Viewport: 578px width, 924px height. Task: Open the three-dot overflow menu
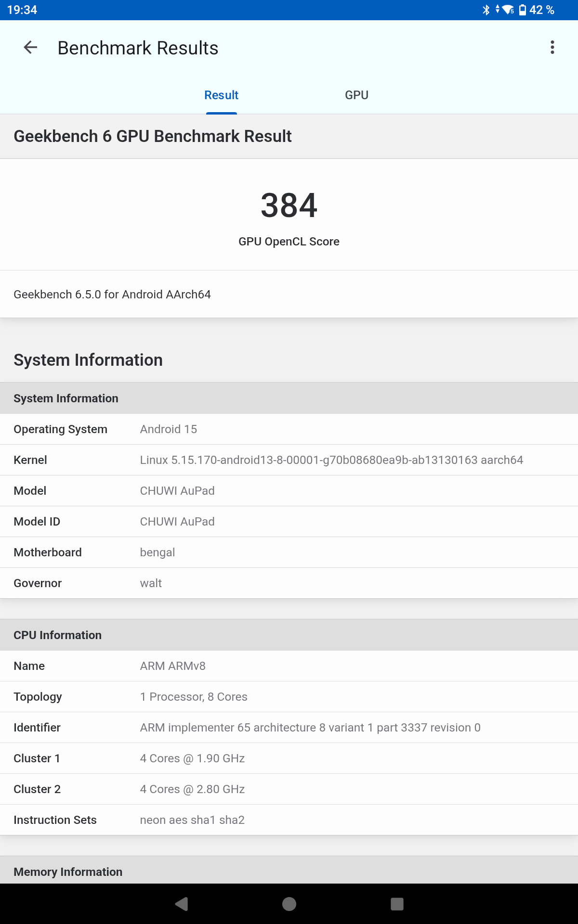point(552,47)
